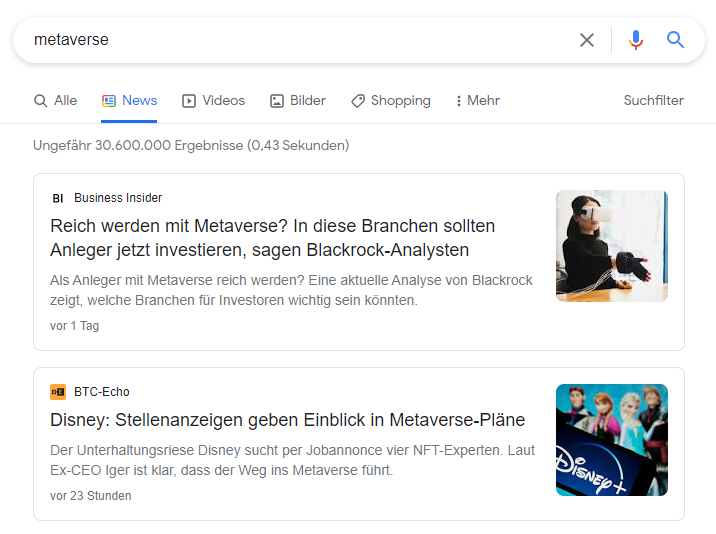Image resolution: width=716 pixels, height=534 pixels.
Task: Click the BI favicon of Business Insider
Action: click(x=58, y=198)
